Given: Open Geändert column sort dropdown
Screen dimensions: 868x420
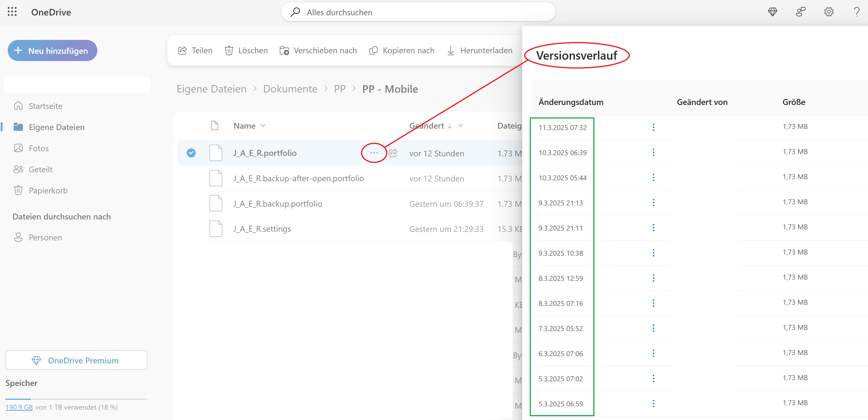Looking at the screenshot, I should pyautogui.click(x=460, y=126).
